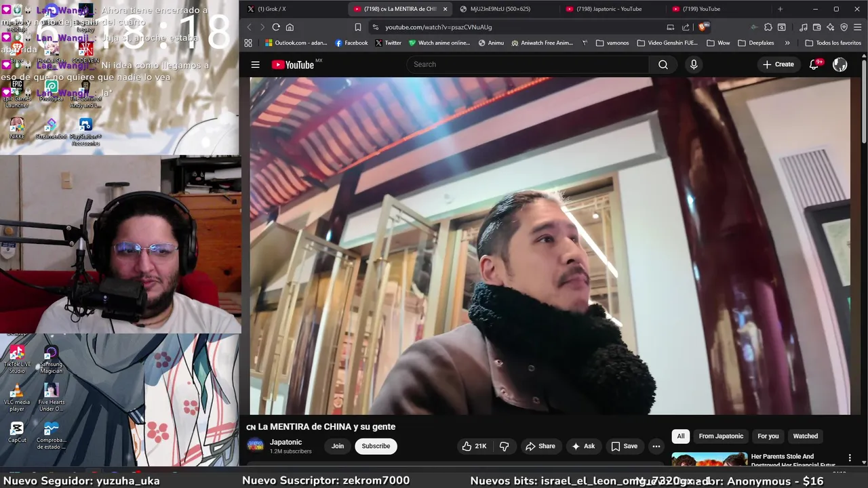Open media control music note icon

(x=804, y=27)
